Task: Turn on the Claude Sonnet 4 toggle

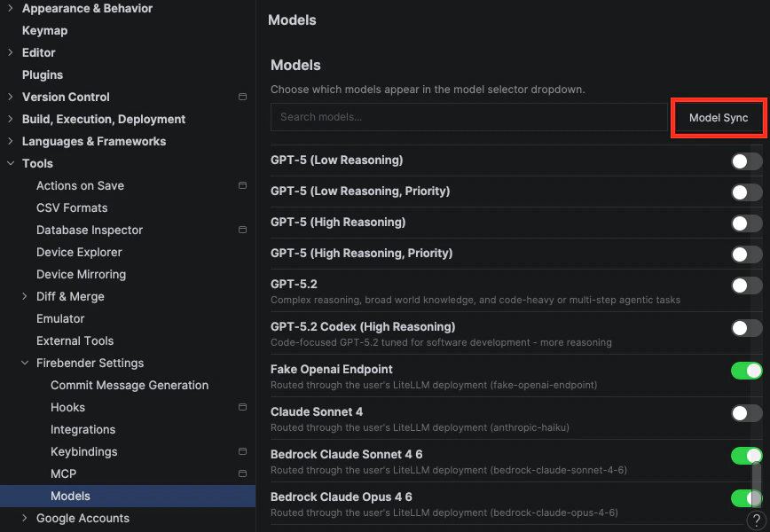Action: [746, 413]
